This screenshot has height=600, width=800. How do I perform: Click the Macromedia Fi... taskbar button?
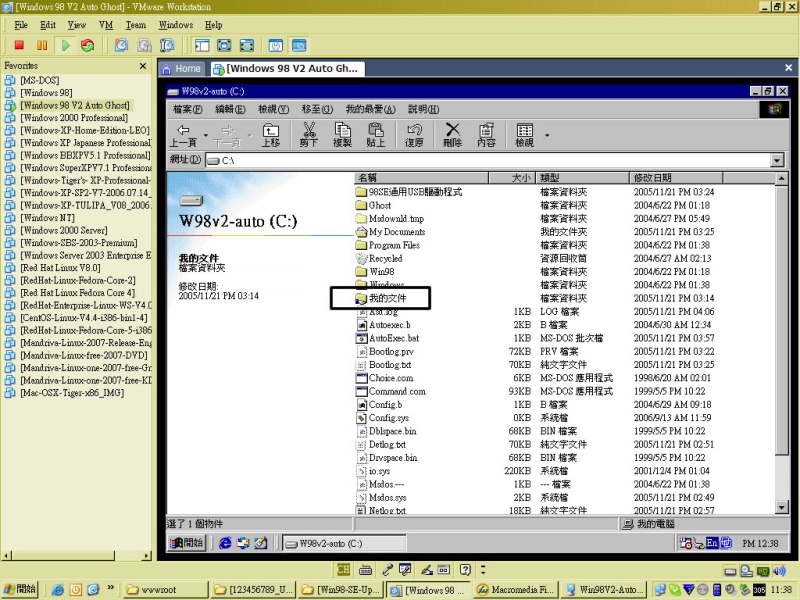tap(515, 590)
